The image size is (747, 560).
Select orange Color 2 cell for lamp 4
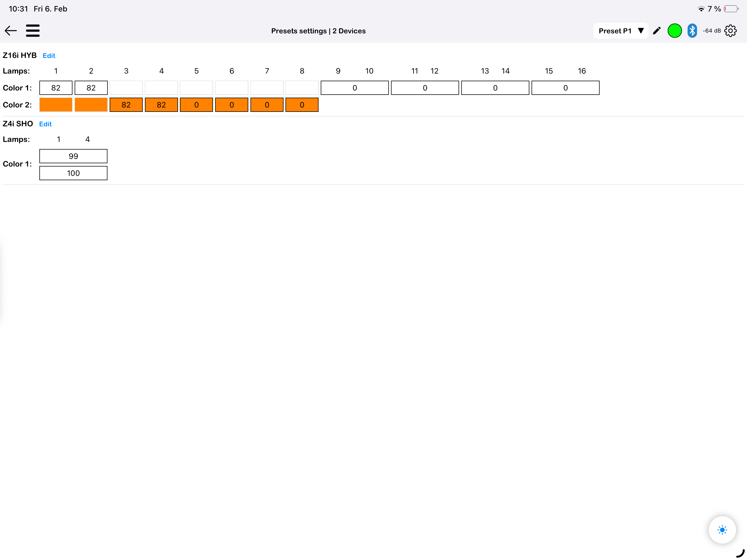(x=161, y=105)
